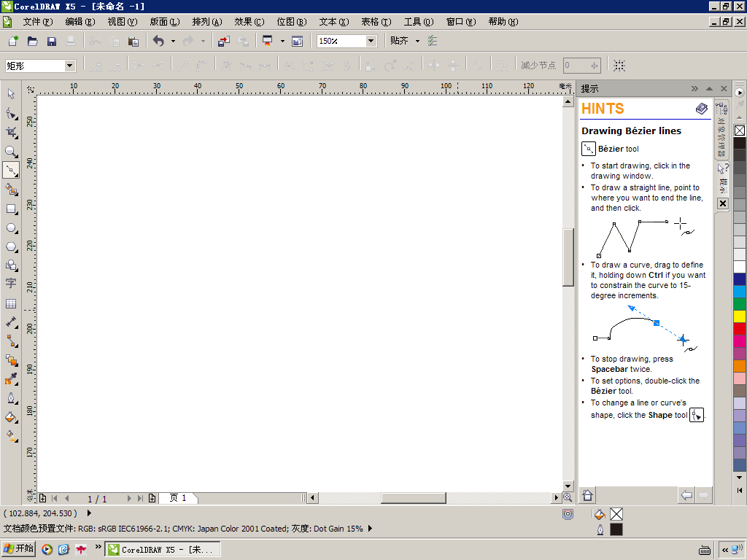747x560 pixels.
Task: Select the Connector tool
Action: [11, 341]
